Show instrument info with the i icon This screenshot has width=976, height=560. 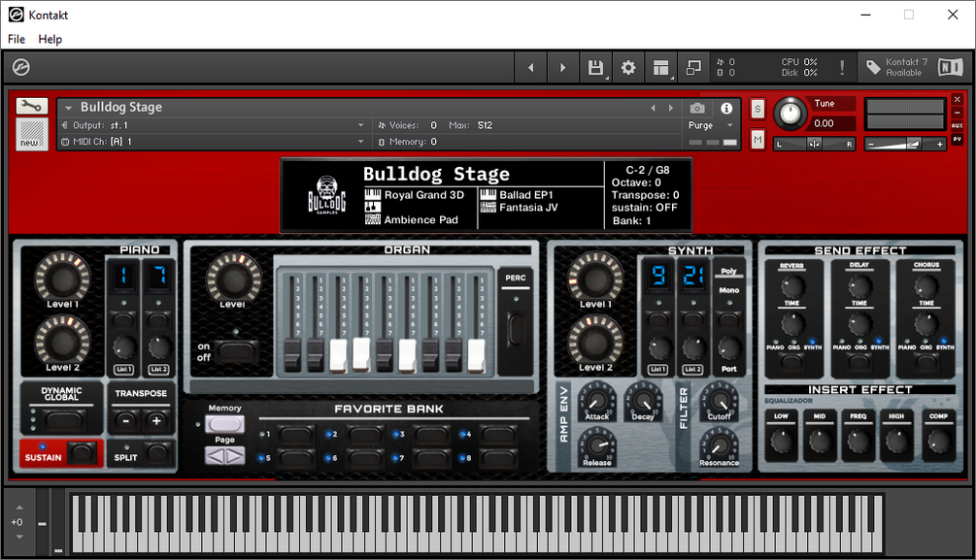pyautogui.click(x=726, y=109)
